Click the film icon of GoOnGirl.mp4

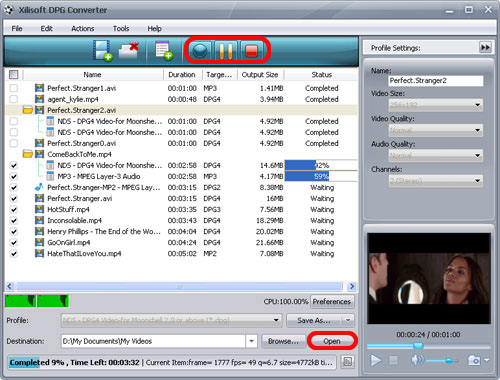point(39,242)
